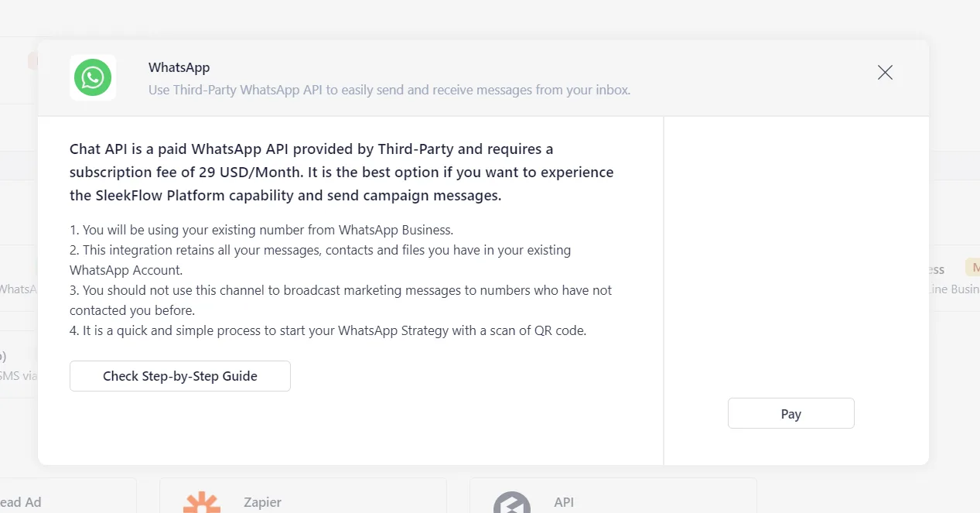
Task: Click the scan of QR code line
Action: tap(328, 330)
